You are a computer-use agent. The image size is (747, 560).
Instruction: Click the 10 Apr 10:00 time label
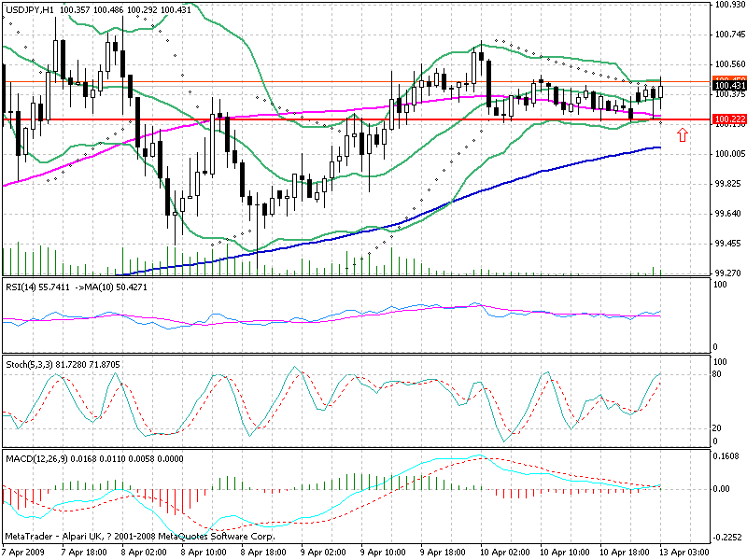(x=565, y=553)
